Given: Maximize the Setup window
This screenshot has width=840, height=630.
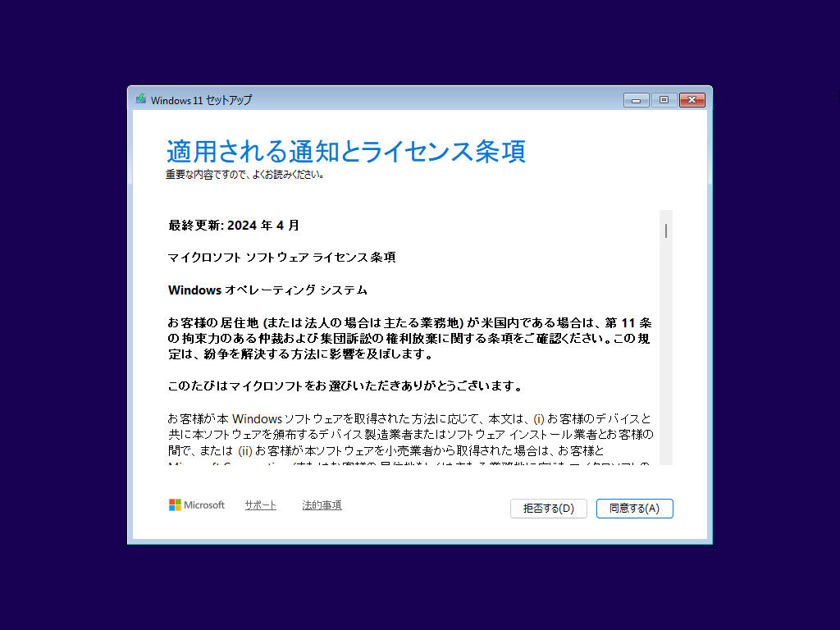Looking at the screenshot, I should pos(664,100).
